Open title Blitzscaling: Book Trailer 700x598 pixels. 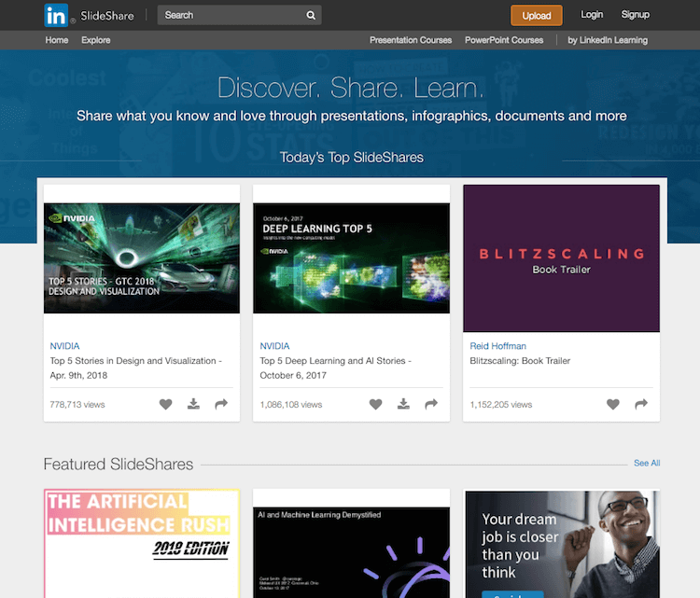pos(520,361)
